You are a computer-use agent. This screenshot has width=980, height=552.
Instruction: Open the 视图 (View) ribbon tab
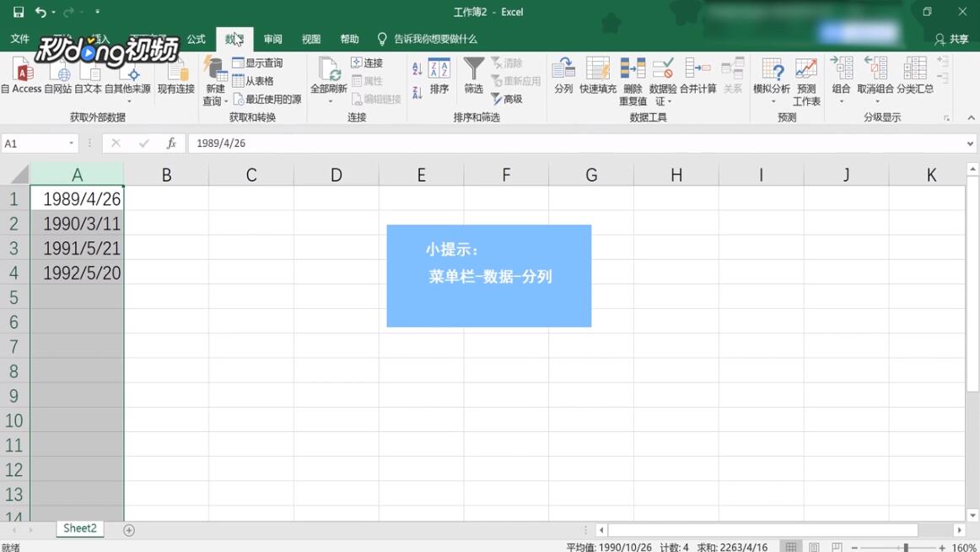click(310, 39)
